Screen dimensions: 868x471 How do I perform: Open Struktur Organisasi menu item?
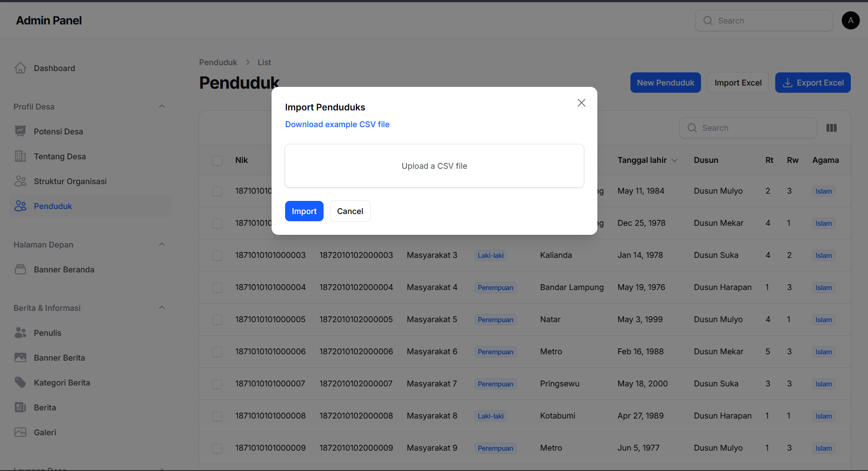[x=91, y=181]
